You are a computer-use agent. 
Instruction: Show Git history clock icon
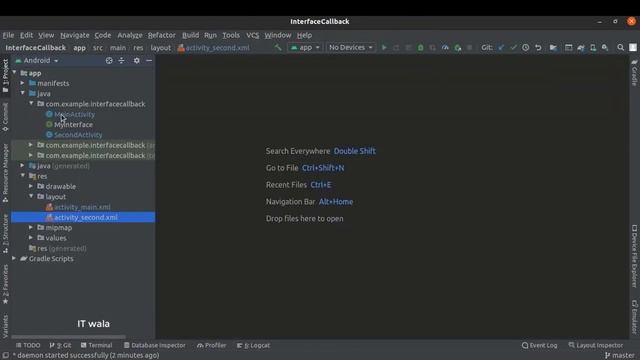[x=526, y=48]
